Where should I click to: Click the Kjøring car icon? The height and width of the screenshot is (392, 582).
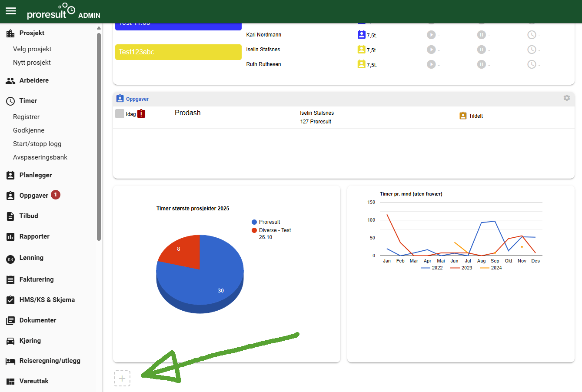coord(10,341)
